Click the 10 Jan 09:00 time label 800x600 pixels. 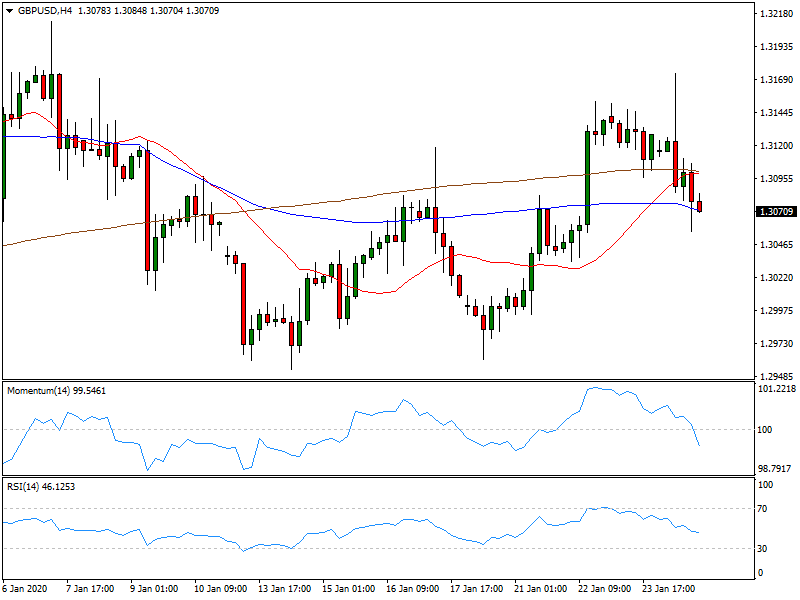(221, 589)
